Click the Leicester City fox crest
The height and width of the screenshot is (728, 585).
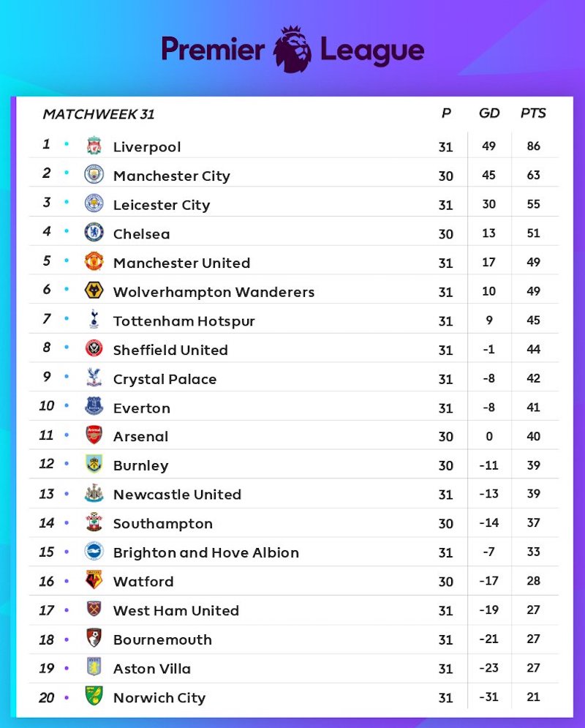tap(94, 204)
